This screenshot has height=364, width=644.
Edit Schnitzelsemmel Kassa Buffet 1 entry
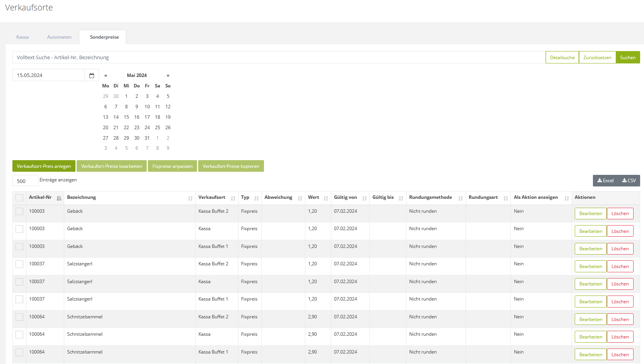pos(591,355)
